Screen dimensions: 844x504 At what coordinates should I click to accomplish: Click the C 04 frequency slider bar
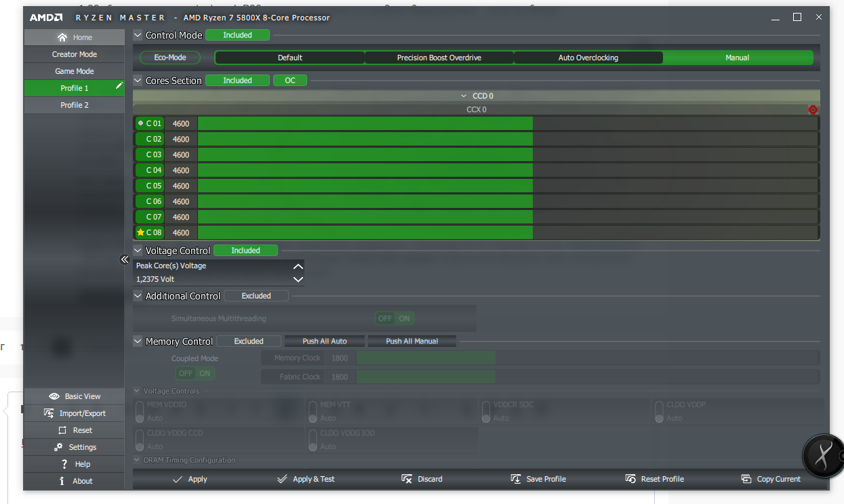click(x=508, y=170)
